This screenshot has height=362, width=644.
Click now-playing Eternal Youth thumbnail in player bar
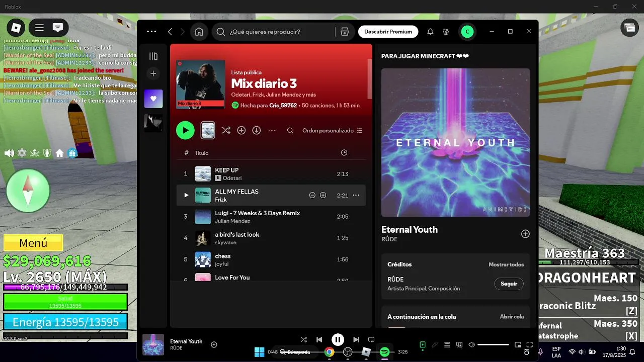153,345
